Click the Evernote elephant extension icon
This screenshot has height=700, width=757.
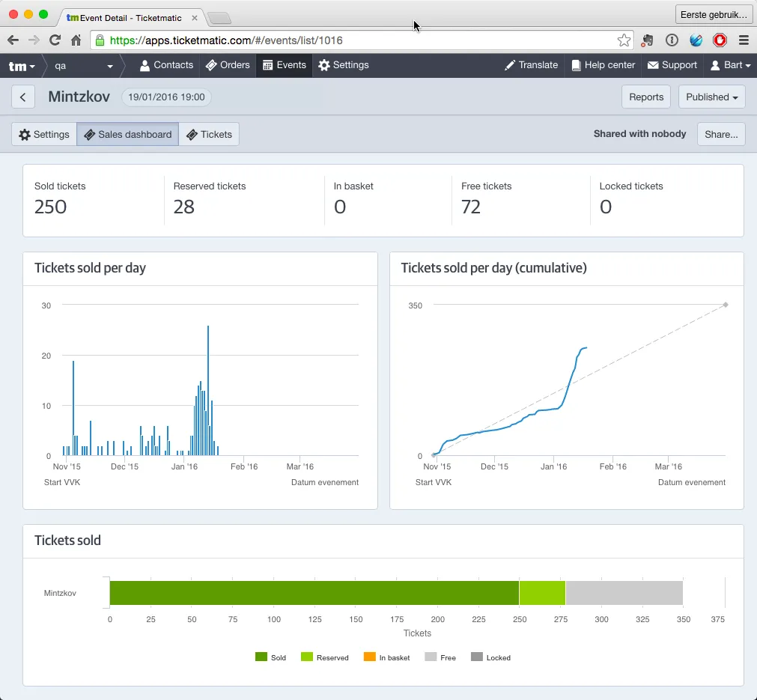pyautogui.click(x=648, y=40)
